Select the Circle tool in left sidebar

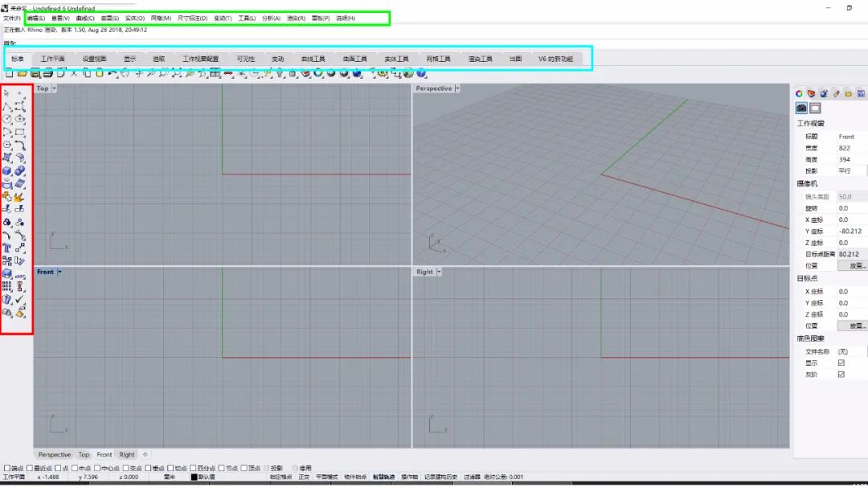coord(6,119)
